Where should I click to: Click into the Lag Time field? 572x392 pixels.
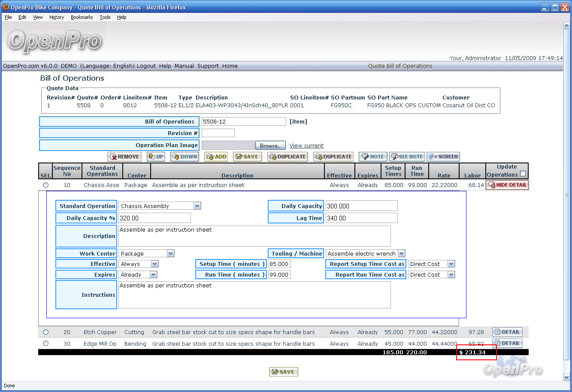click(x=361, y=218)
